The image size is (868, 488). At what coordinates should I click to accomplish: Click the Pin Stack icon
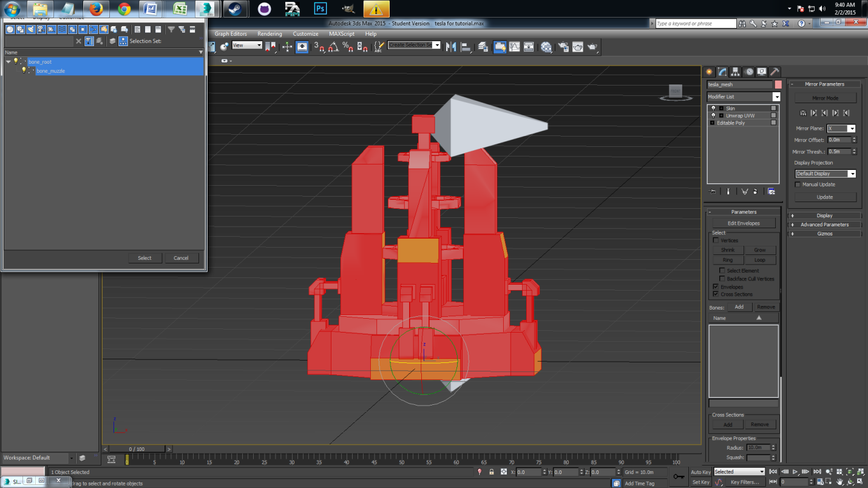pos(713,191)
